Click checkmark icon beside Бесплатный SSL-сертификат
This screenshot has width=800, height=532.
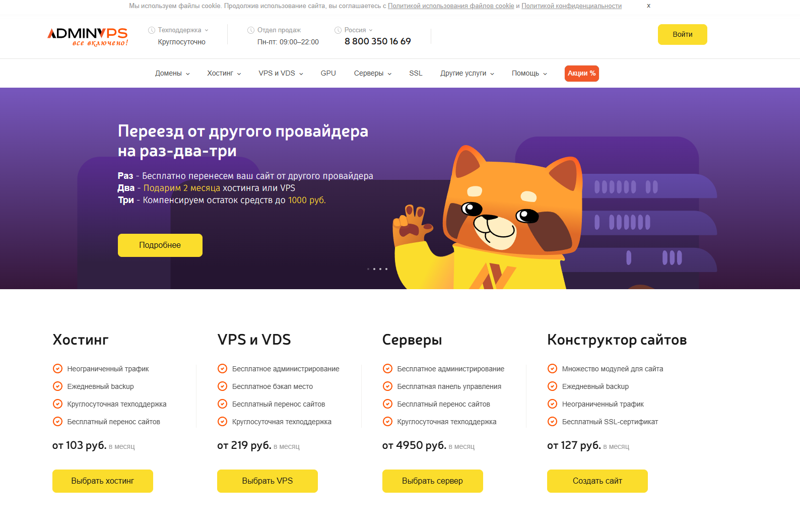pyautogui.click(x=553, y=422)
